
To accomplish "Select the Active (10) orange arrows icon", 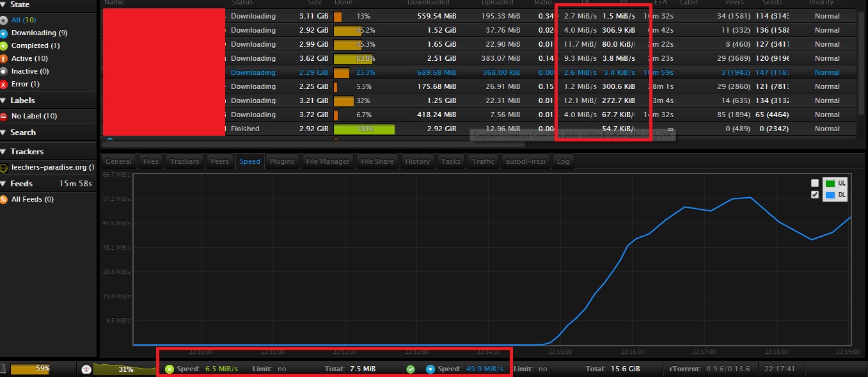I will tap(4, 58).
